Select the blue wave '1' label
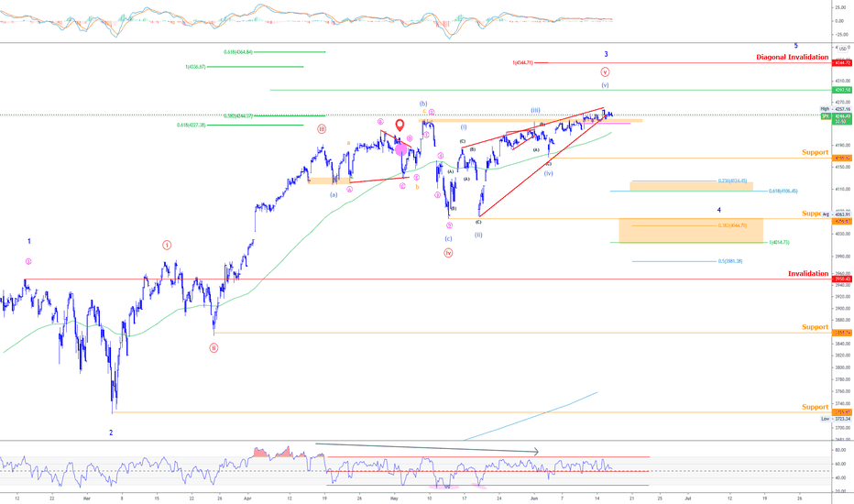 point(29,241)
